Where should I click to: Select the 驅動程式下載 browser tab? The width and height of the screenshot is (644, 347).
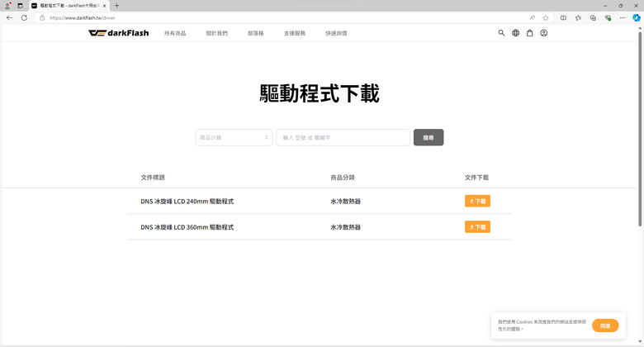click(69, 6)
